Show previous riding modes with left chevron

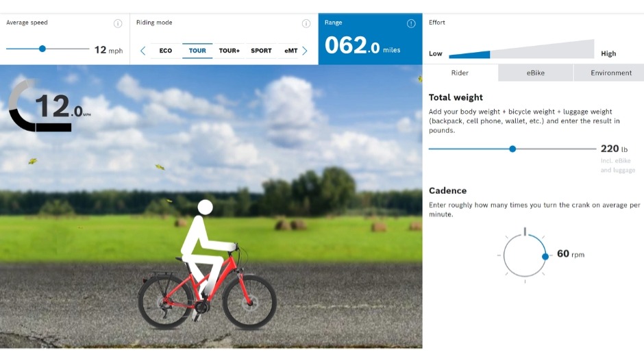click(x=143, y=51)
